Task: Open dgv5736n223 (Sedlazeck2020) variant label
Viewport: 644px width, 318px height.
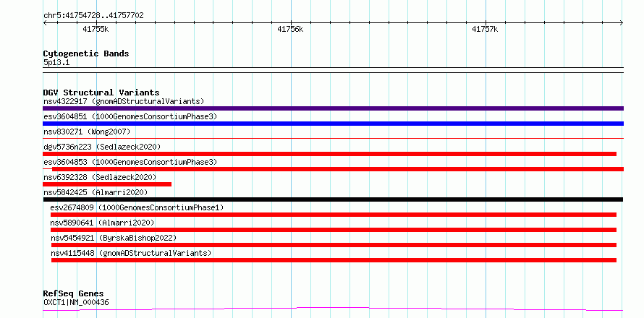Action: point(102,147)
